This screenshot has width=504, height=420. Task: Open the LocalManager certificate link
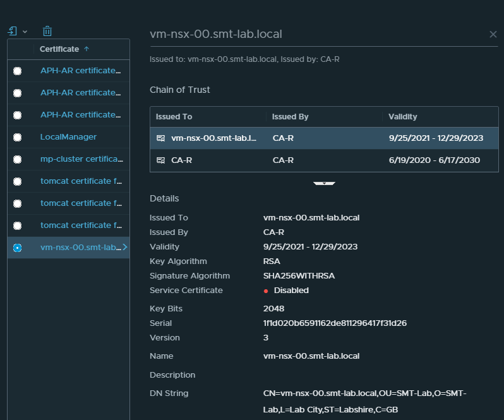68,137
